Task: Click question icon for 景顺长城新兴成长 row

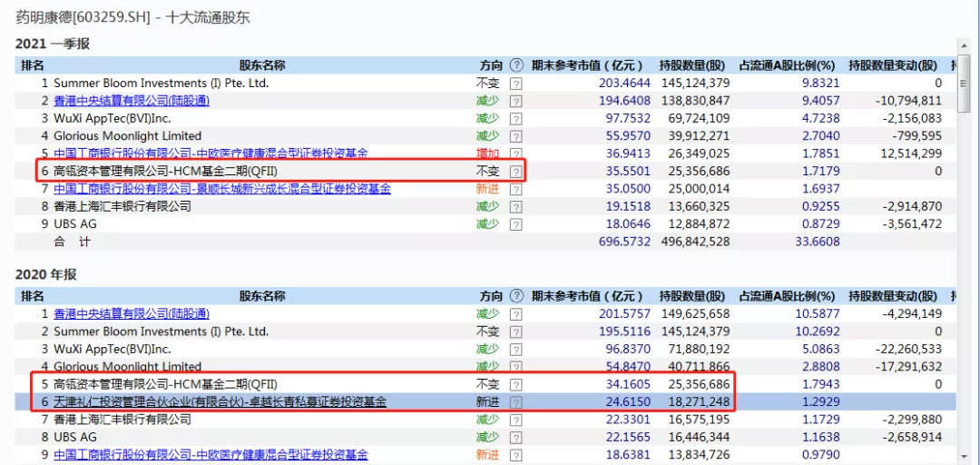Action: pyautogui.click(x=515, y=189)
